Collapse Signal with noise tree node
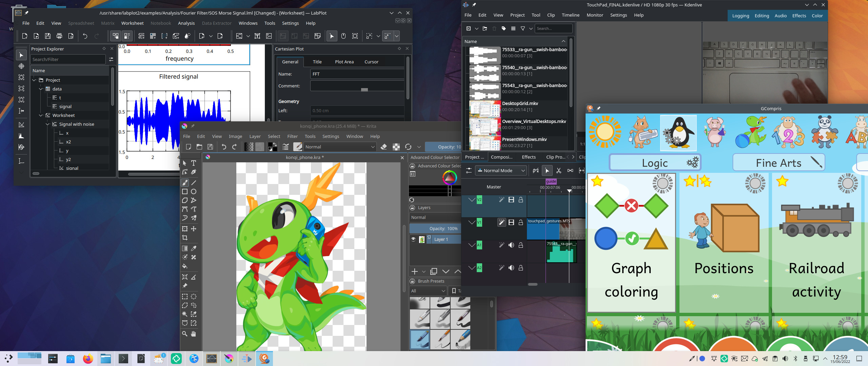The height and width of the screenshot is (366, 868). coord(47,124)
